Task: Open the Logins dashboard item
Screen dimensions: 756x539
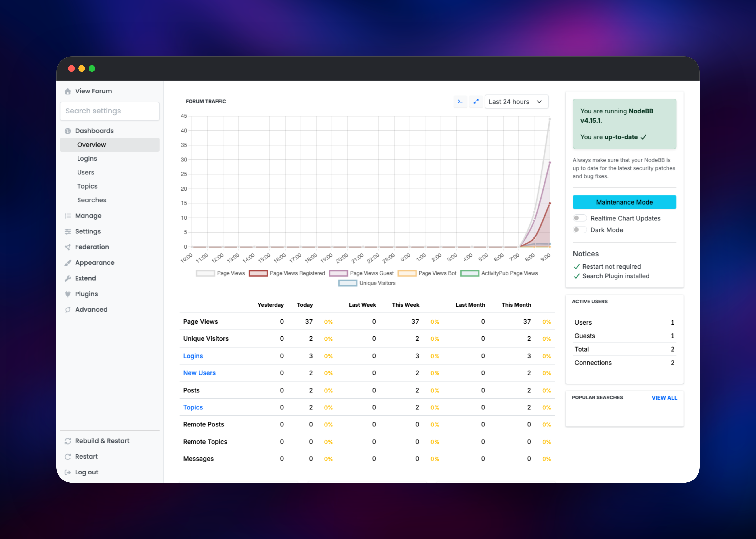Action: tap(109, 159)
